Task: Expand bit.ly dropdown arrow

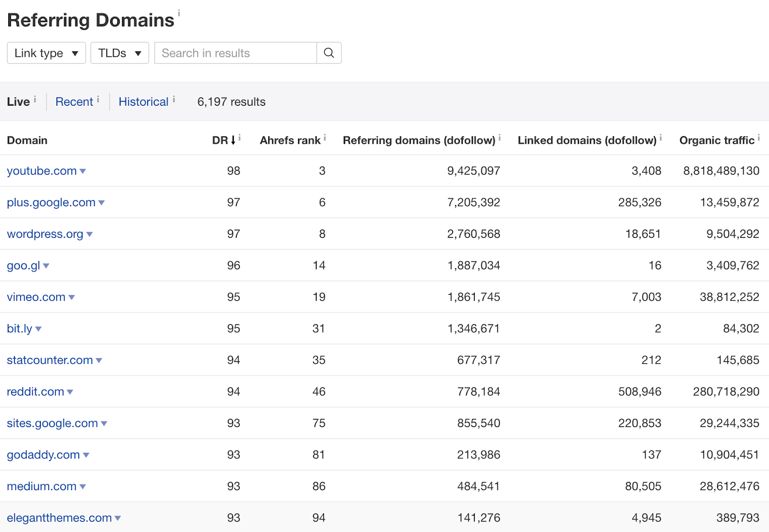Action: coord(38,329)
